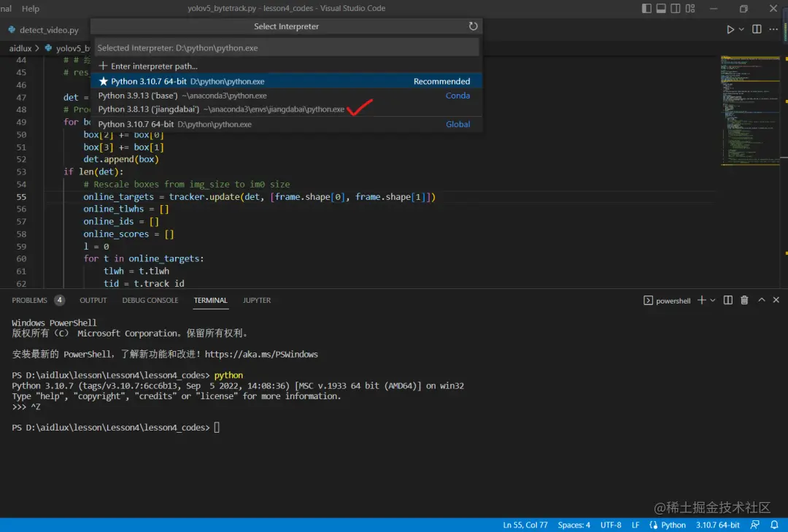Create a new terminal with plus icon
The height and width of the screenshot is (532, 788).
[x=702, y=300]
